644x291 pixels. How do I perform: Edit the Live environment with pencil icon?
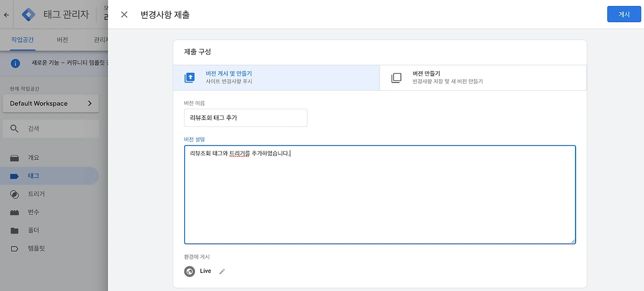[x=222, y=271]
